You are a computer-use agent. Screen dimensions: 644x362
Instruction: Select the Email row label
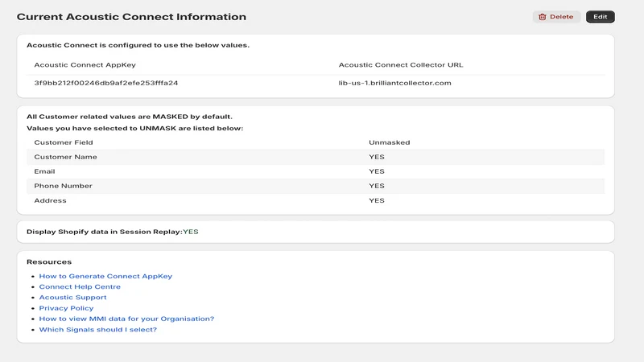coord(44,171)
